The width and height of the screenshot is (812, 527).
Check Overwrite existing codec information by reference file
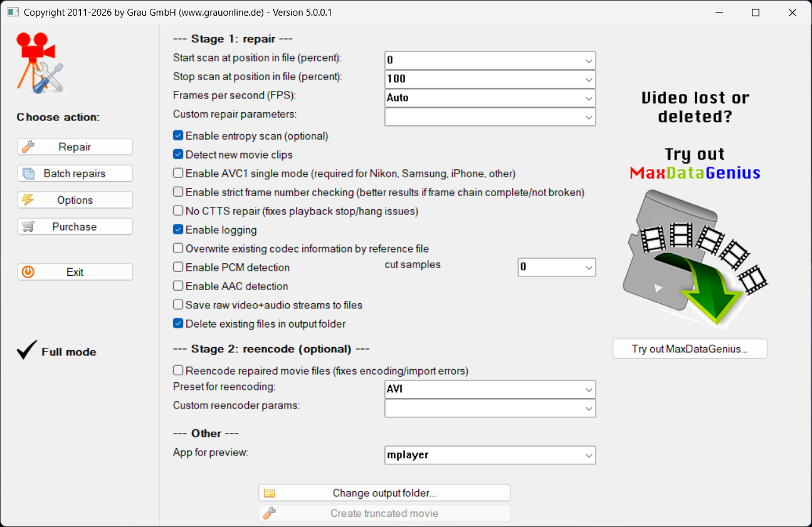tap(178, 249)
